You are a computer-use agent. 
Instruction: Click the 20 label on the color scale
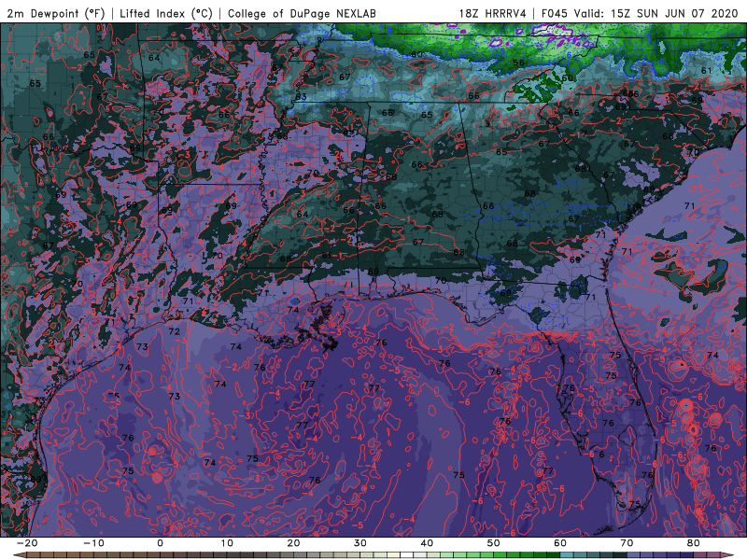(293, 543)
